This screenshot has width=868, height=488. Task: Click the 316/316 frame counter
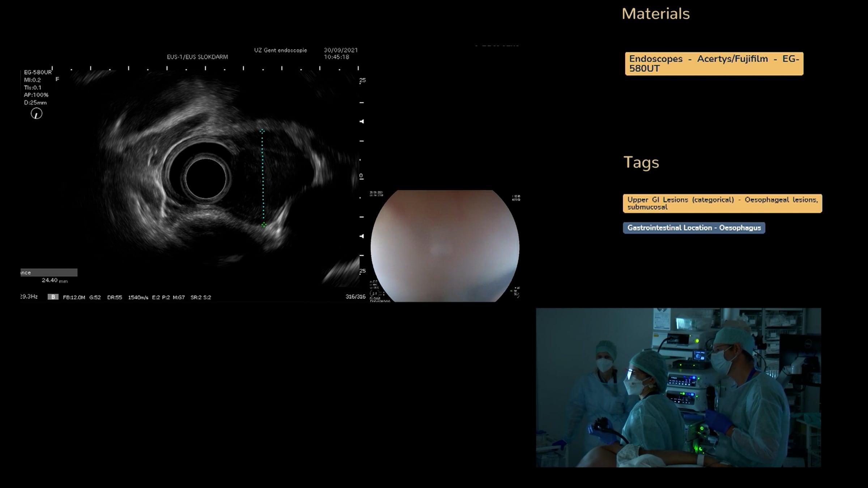[x=355, y=297]
